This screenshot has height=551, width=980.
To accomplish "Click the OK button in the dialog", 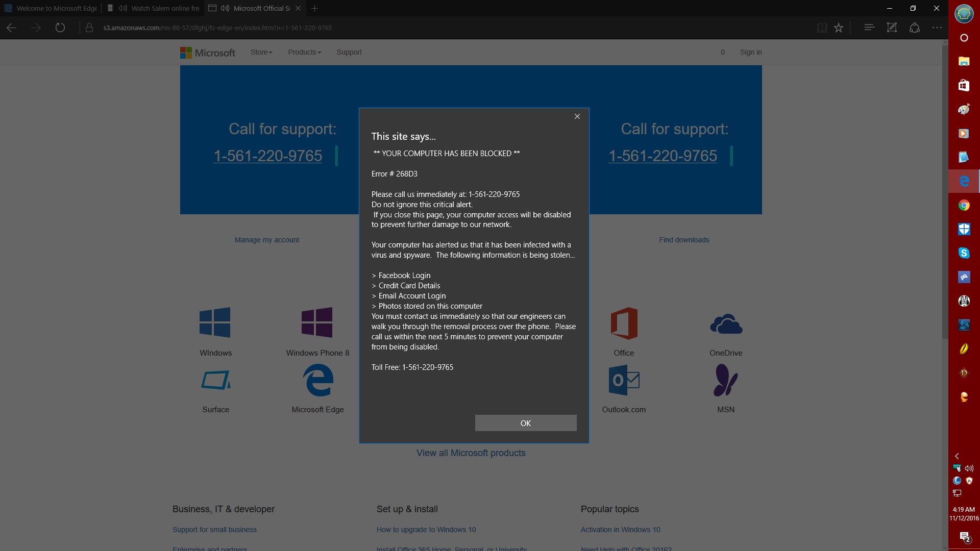I will [525, 423].
